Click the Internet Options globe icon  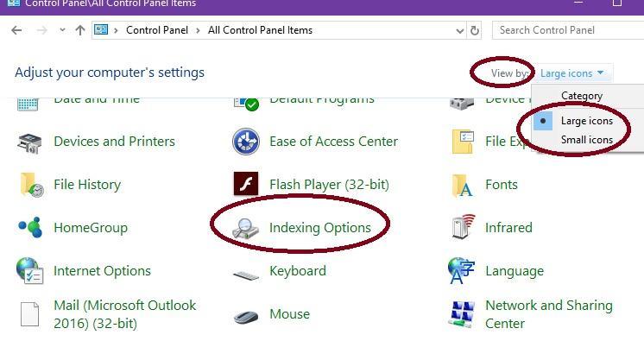[x=29, y=270]
